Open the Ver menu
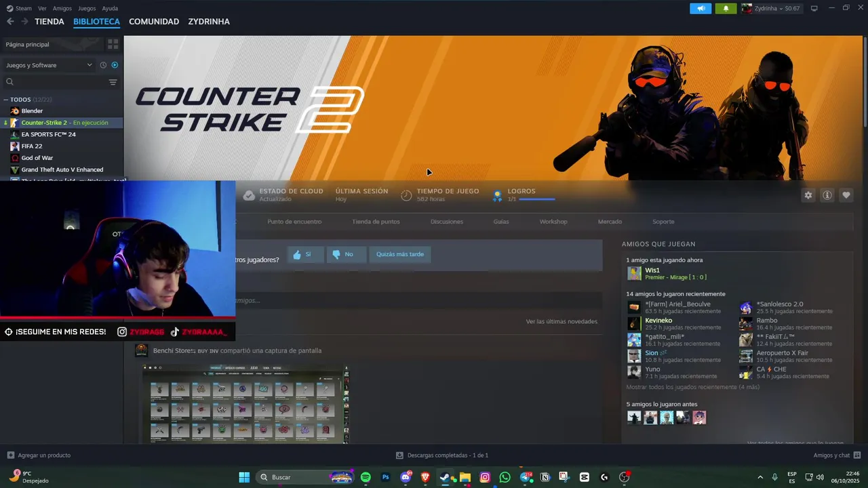The image size is (868, 488). pos(42,8)
